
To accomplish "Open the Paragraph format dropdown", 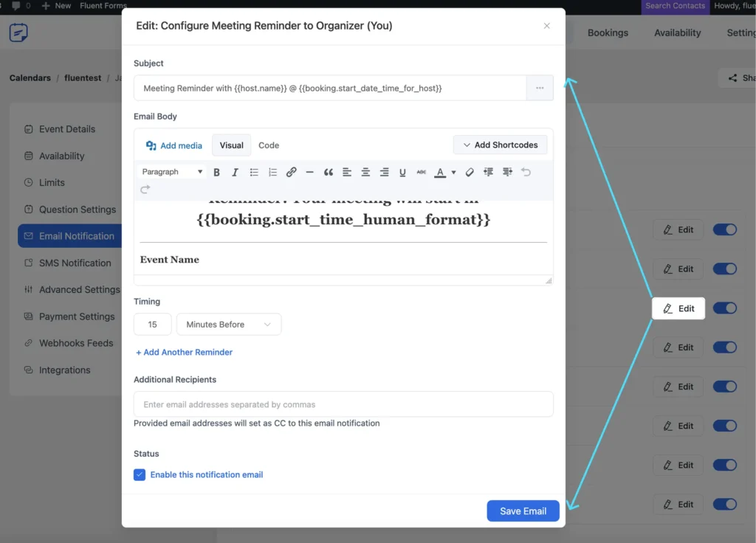I will point(171,172).
